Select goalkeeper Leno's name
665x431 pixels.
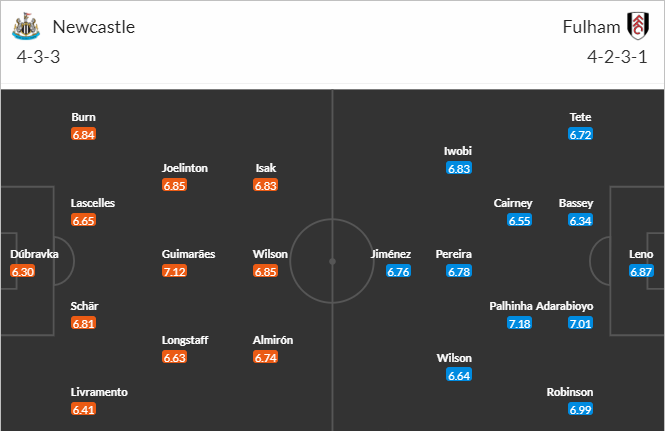[x=641, y=254]
